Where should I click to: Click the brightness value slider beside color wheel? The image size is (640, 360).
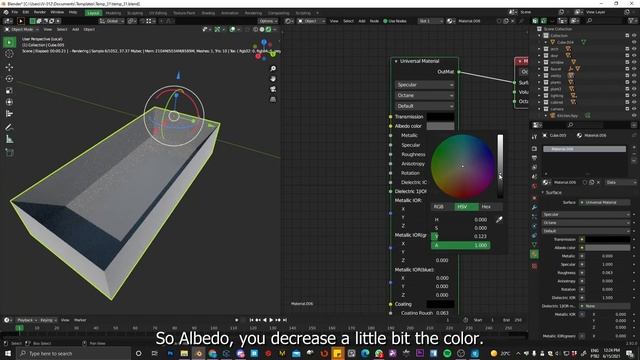tap(500, 166)
